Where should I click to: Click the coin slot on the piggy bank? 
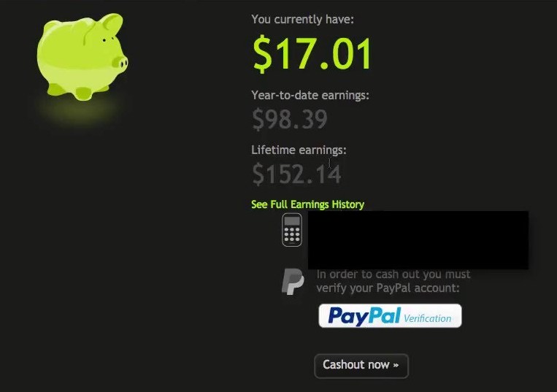point(89,33)
